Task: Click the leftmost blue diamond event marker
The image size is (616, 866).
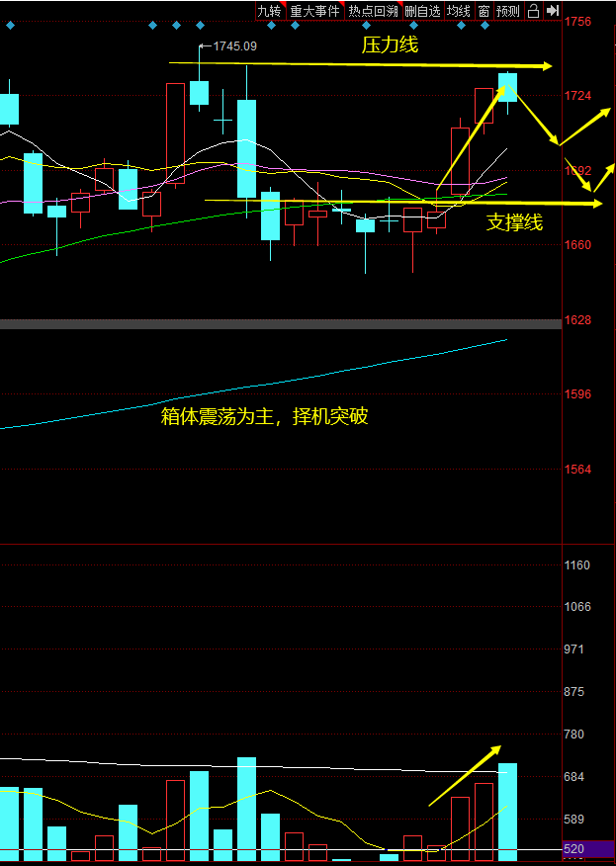Action: (10, 26)
